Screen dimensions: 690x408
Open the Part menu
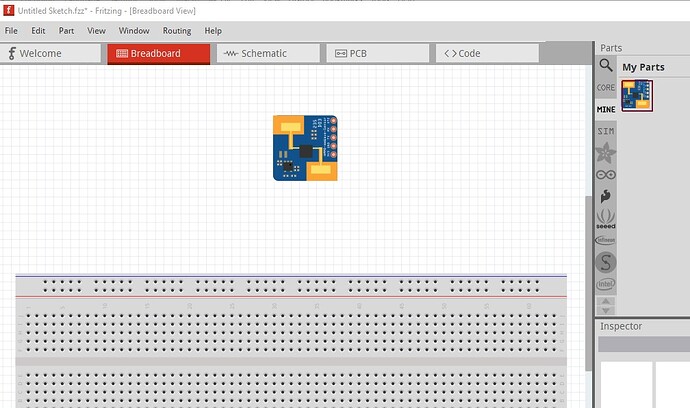tap(66, 31)
